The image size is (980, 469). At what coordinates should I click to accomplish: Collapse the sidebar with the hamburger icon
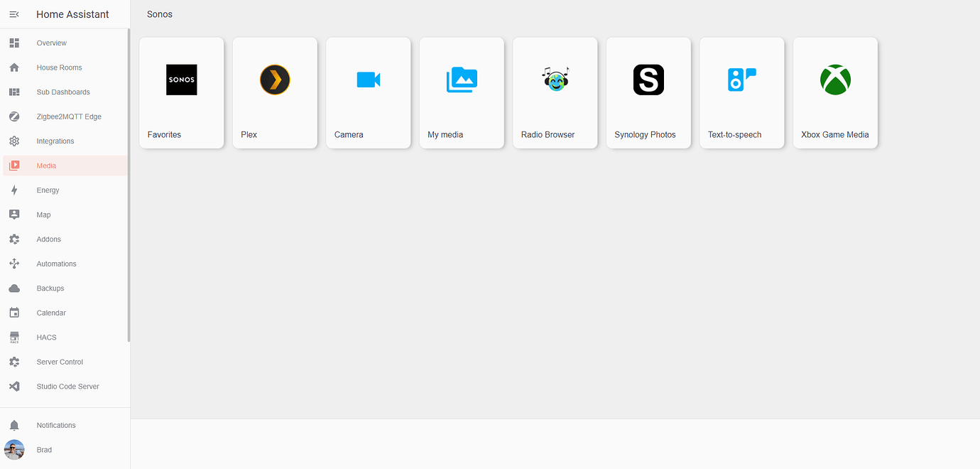pos(14,14)
